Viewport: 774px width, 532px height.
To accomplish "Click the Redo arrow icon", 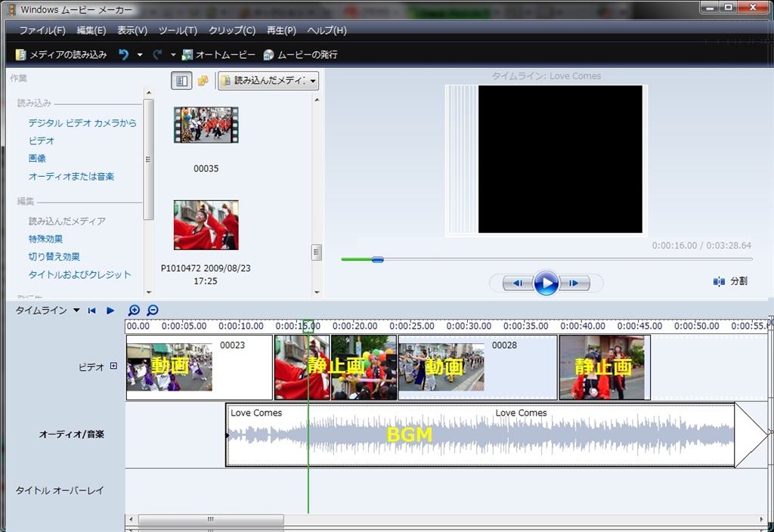I will click(x=157, y=54).
